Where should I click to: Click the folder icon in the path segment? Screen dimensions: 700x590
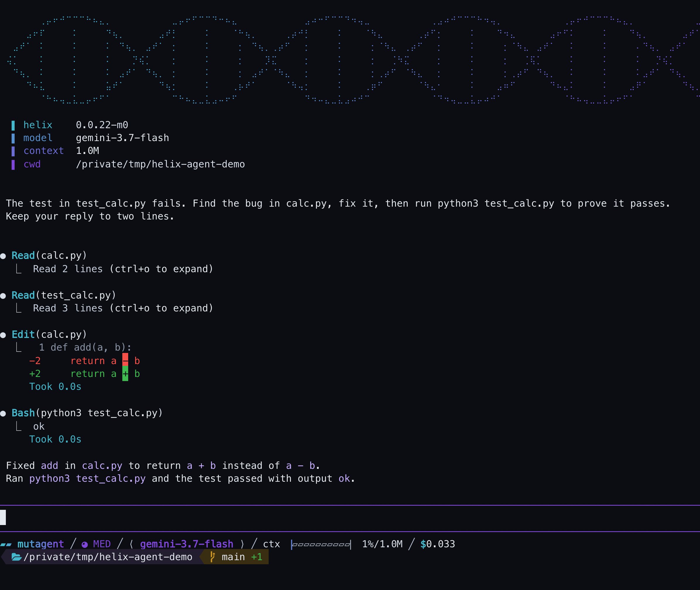pos(16,557)
